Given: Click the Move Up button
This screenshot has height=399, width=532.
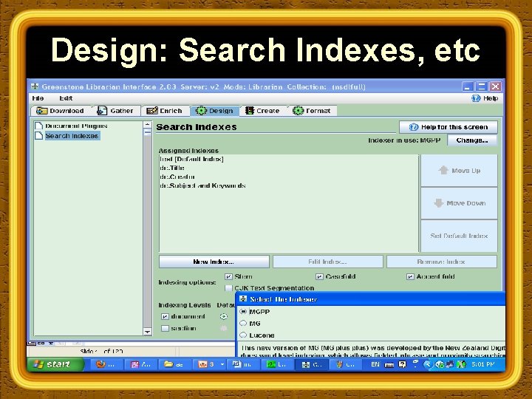Looking at the screenshot, I should tap(459, 171).
